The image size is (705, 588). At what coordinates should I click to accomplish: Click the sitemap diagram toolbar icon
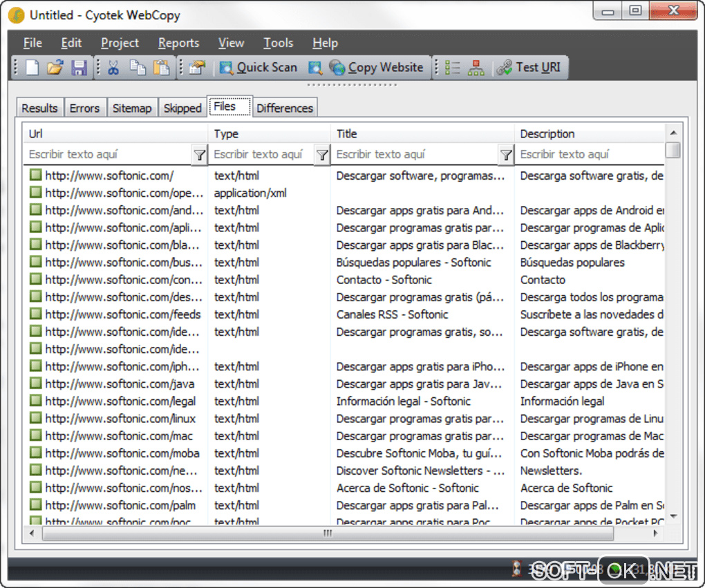click(476, 68)
